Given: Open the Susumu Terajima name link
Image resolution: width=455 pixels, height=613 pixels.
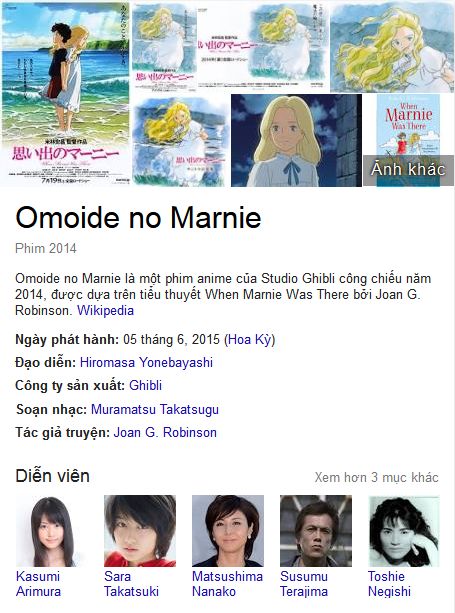Looking at the screenshot, I should point(304,584).
